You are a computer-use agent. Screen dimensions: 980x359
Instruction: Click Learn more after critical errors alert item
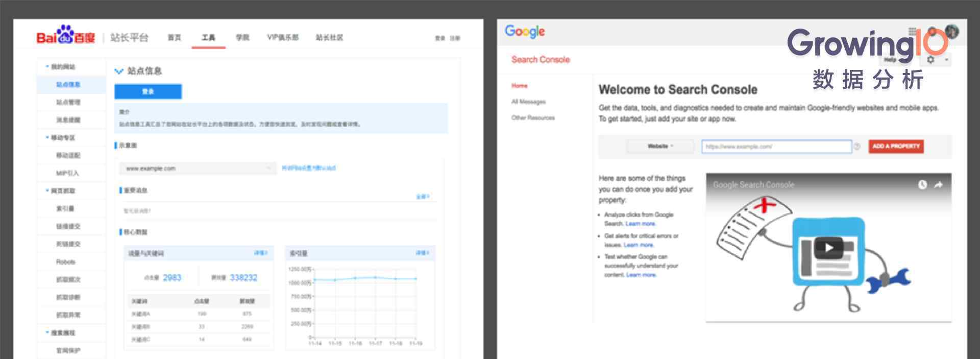[x=639, y=245]
